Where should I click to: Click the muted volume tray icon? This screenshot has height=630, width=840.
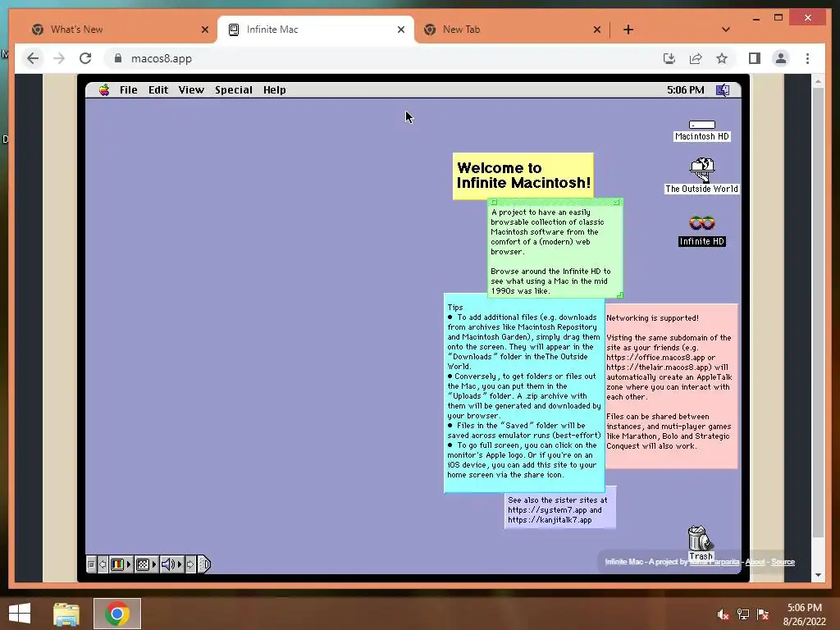coord(723,614)
